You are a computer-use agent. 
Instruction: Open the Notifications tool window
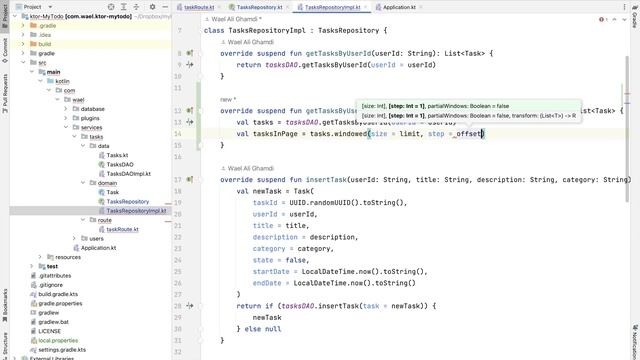pyautogui.click(x=635, y=342)
